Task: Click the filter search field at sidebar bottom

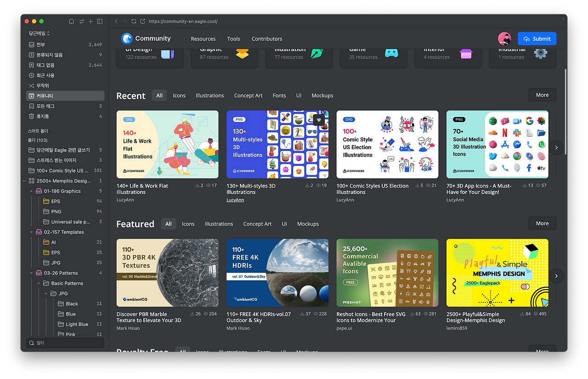Action: (65, 343)
